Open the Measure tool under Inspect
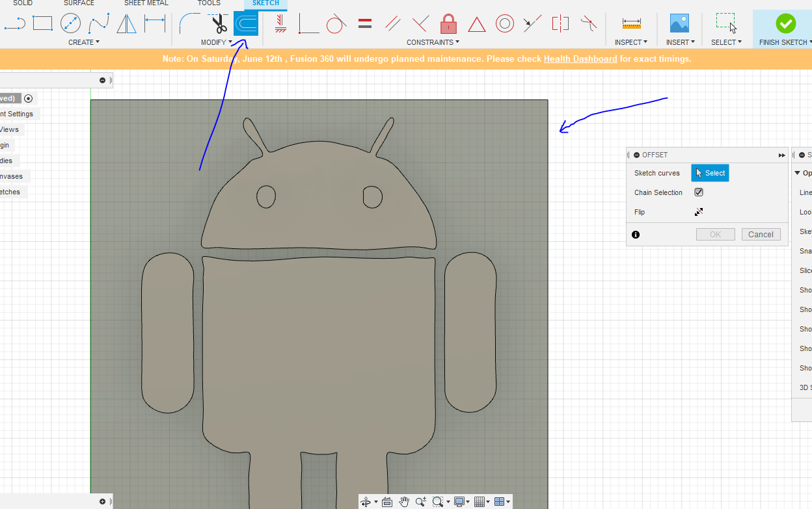 (x=631, y=24)
